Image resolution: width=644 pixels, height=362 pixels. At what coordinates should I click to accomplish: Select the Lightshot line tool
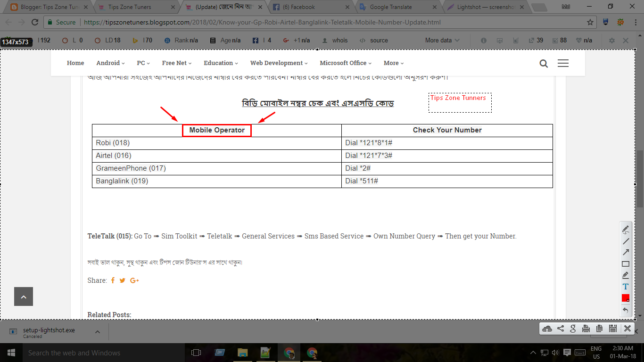626,241
